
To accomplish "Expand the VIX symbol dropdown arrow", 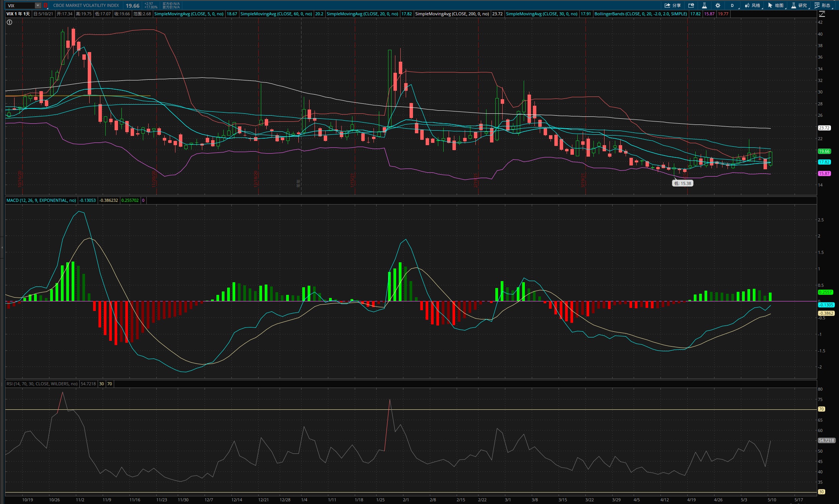I will [x=38, y=5].
